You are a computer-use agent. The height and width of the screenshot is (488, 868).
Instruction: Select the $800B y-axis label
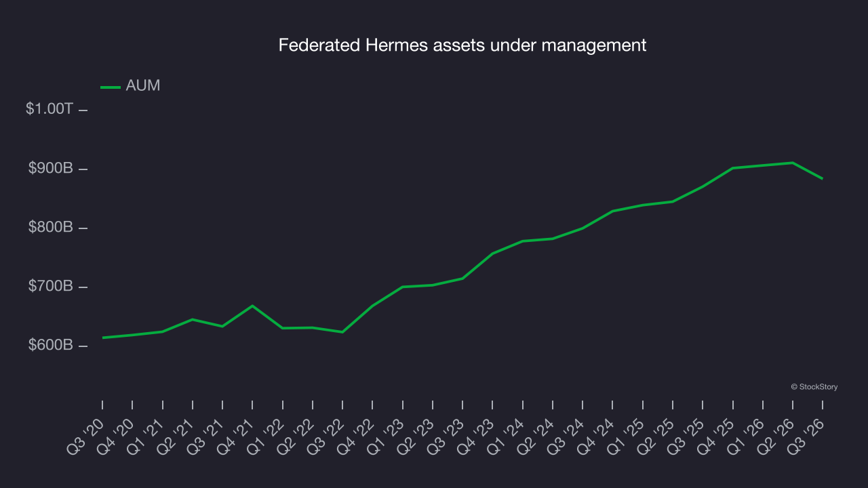click(x=50, y=227)
